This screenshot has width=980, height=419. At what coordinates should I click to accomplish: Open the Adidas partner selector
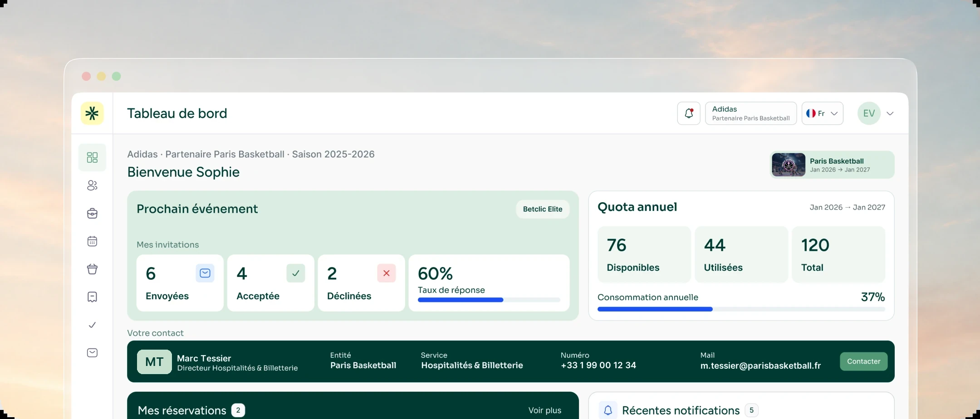[751, 113]
